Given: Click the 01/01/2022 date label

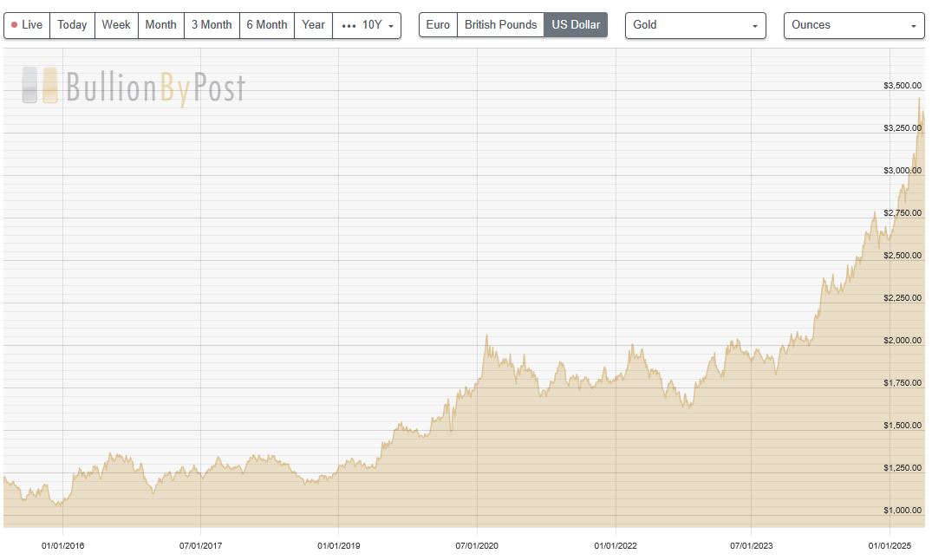Looking at the screenshot, I should (x=616, y=546).
